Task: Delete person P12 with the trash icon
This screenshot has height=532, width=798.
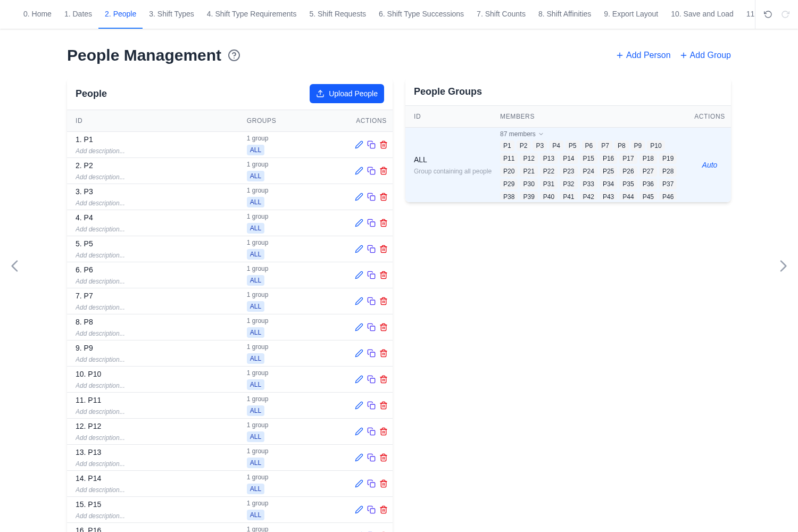Action: (x=384, y=431)
